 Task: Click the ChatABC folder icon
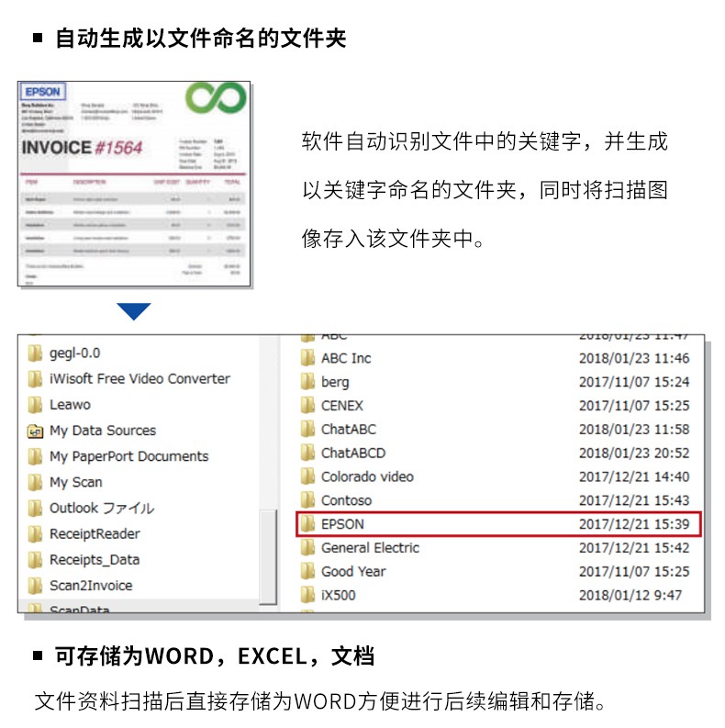307,430
